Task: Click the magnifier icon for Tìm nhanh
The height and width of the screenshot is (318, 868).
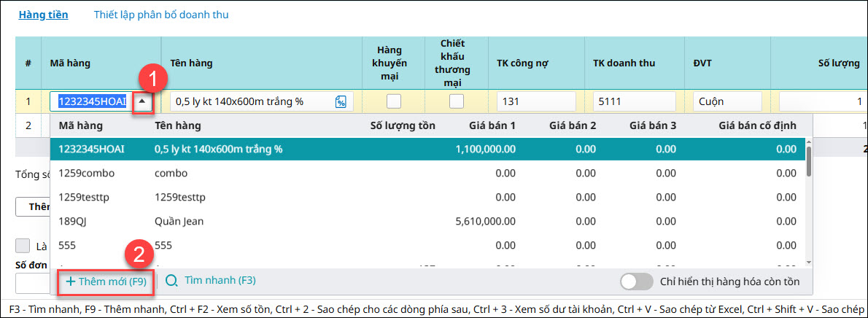Action: (172, 280)
